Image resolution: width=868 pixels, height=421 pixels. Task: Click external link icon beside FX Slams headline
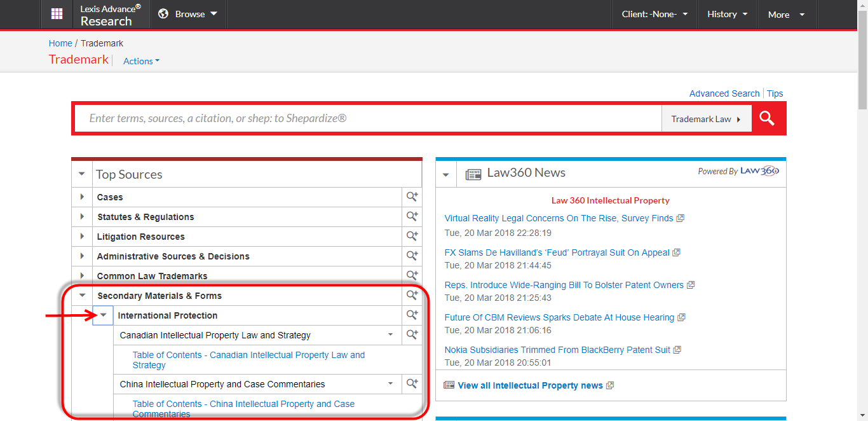[x=676, y=252]
